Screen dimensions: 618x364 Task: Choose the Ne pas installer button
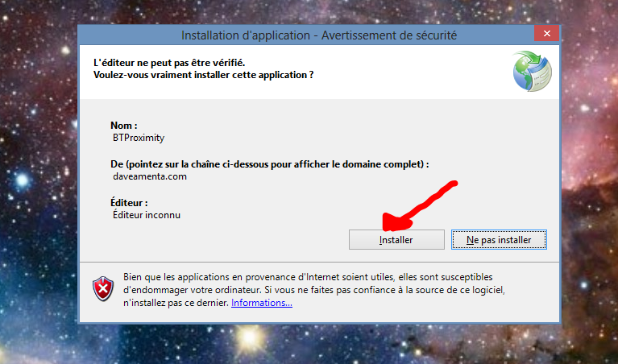pos(499,239)
